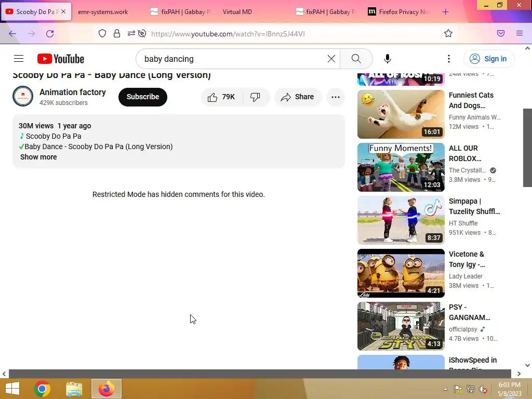Click the vertical page scrollbar thumb
Image resolution: width=532 pixels, height=399 pixels.
tap(527, 148)
